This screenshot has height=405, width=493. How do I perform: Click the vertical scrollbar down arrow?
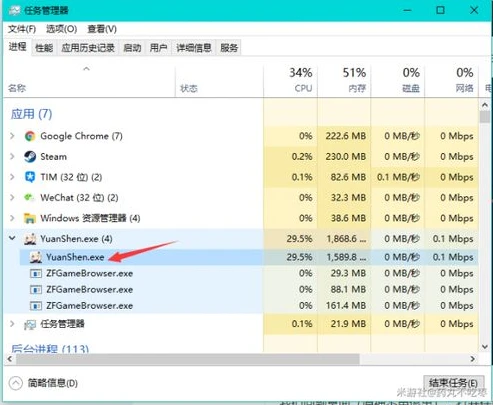(485, 347)
